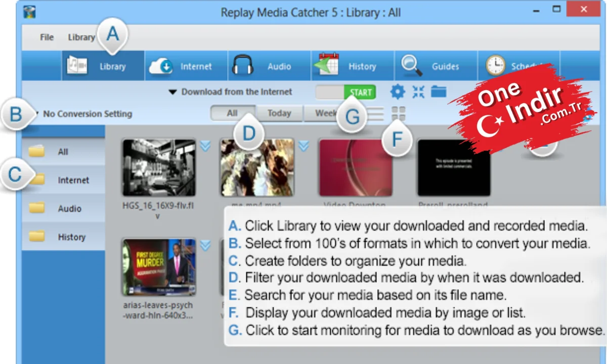Open the Audio tab with headphones

[269, 66]
